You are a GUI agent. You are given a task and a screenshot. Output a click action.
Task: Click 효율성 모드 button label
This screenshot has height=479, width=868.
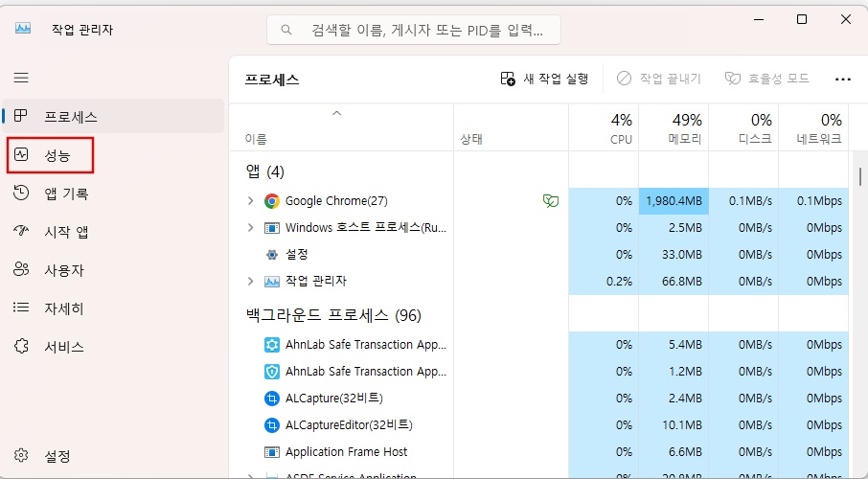779,79
